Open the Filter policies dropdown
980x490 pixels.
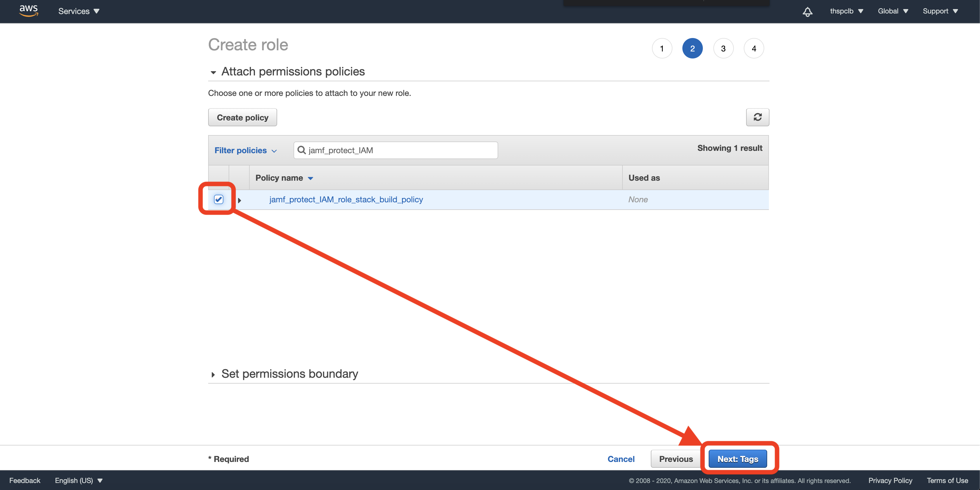pyautogui.click(x=245, y=150)
